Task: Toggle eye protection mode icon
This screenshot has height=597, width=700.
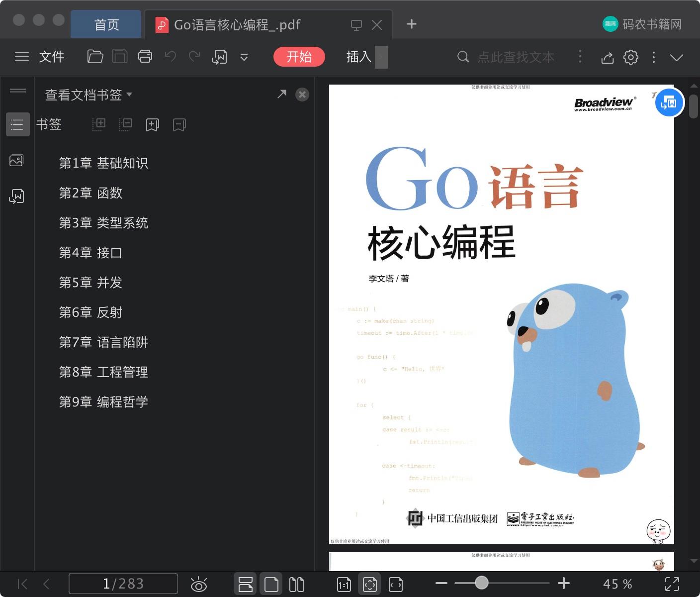Action: click(199, 584)
